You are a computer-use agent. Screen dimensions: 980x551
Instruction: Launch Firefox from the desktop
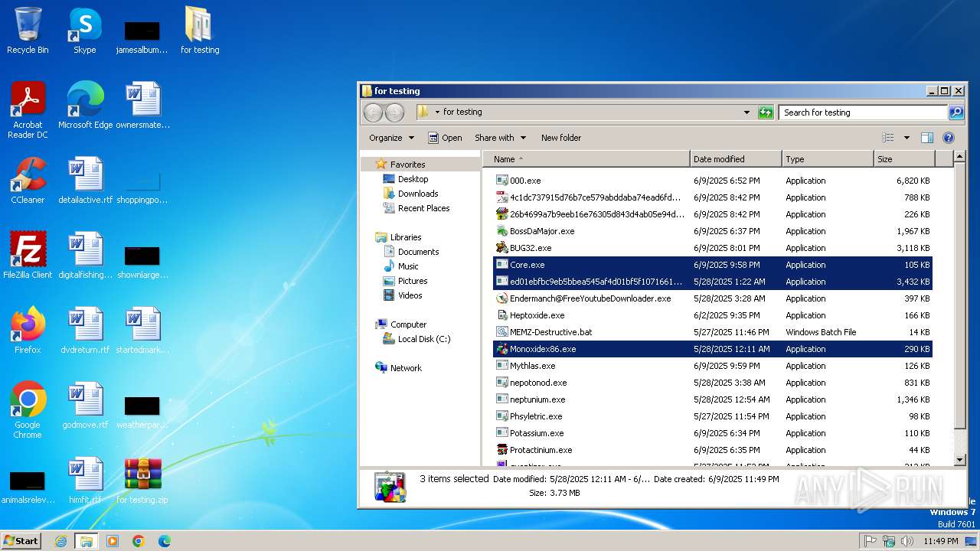[28, 331]
